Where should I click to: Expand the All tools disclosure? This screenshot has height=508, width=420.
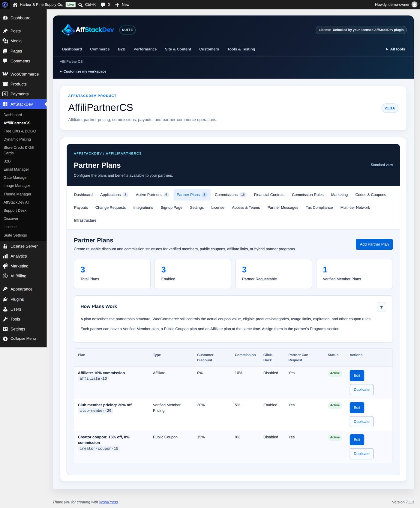(x=395, y=49)
